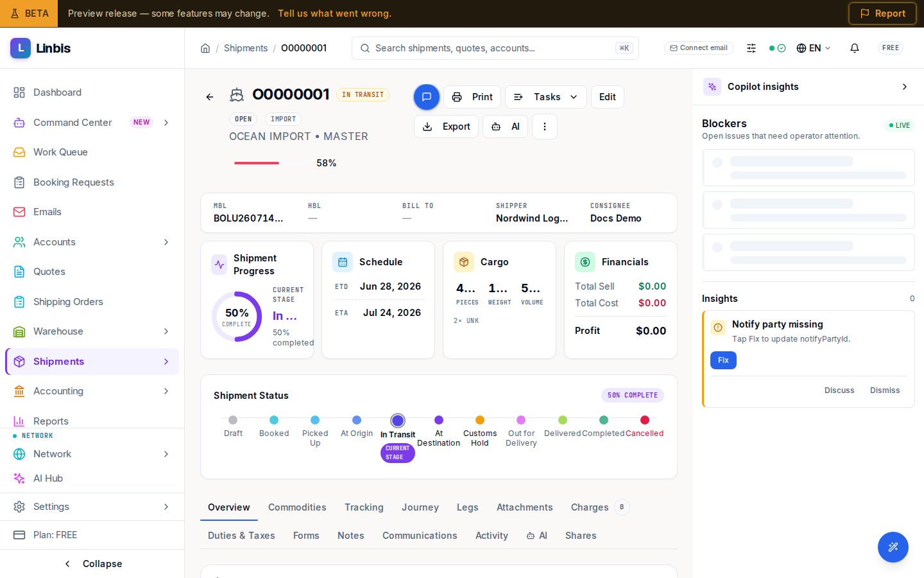Open Work Queue in the sidebar

click(x=92, y=152)
